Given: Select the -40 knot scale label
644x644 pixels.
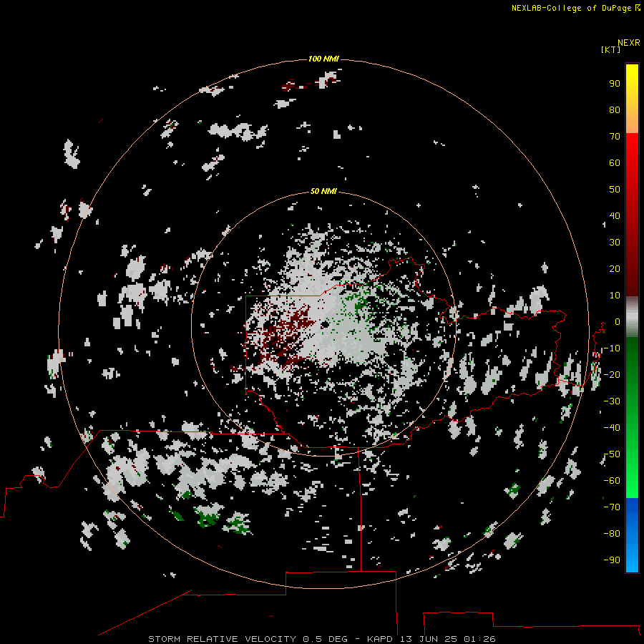Looking at the screenshot, I should 612,428.
